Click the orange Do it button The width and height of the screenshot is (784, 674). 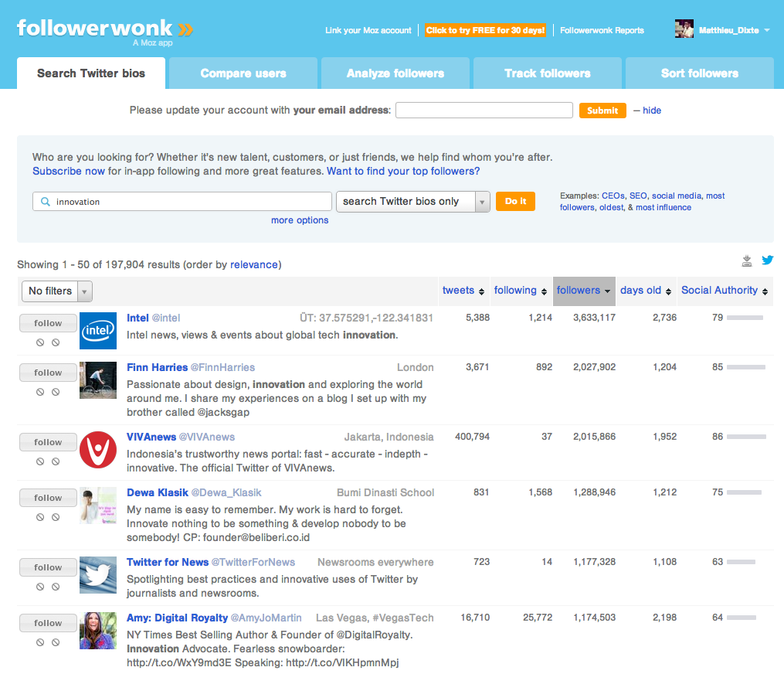click(x=515, y=201)
